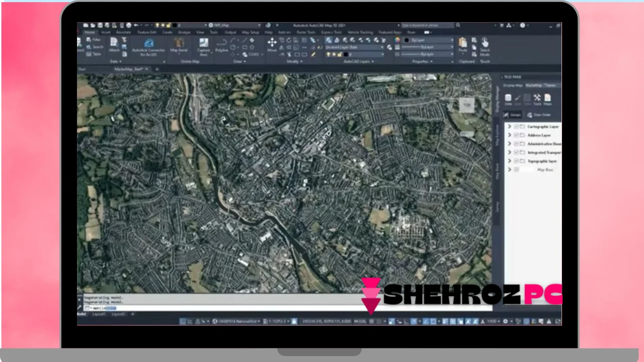644x362 pixels.
Task: Open the color ByLayer dropdown
Action: point(428,40)
